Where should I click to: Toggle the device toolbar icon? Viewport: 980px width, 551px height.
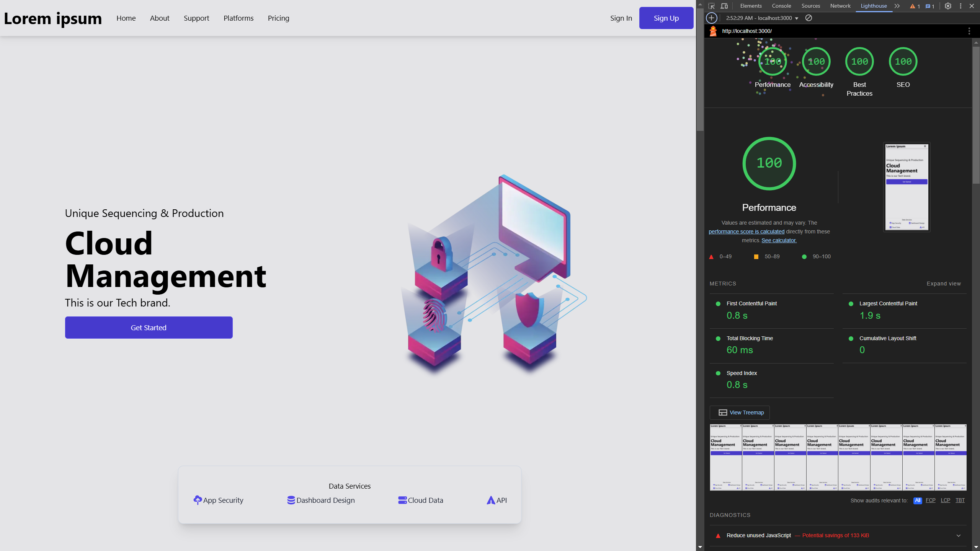[724, 6]
